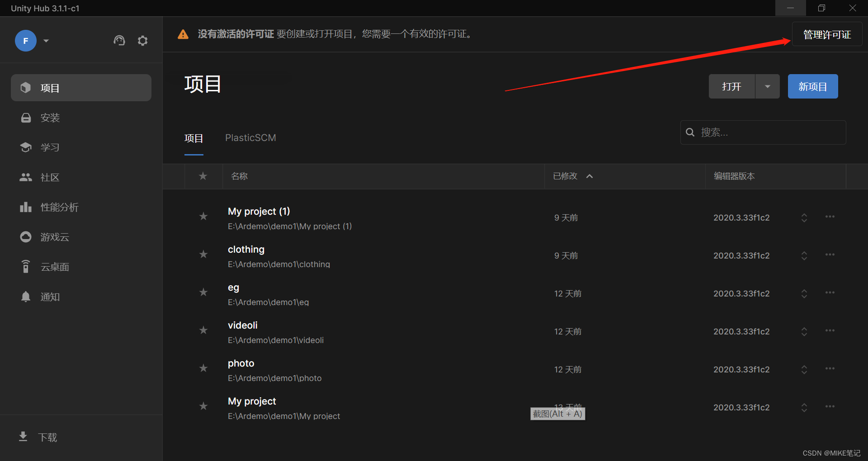868x461 pixels.
Task: Close the Unity Hub window
Action: (x=853, y=8)
